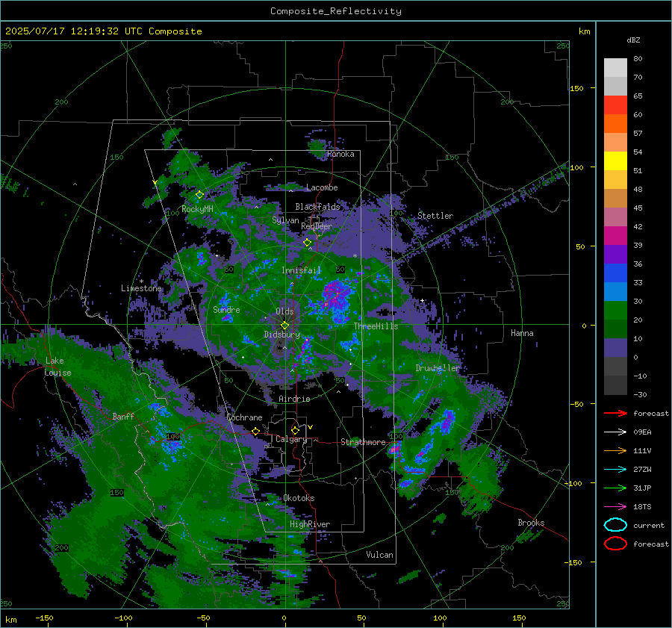Click the Airdrie city label
672x628 pixels.
pos(294,399)
